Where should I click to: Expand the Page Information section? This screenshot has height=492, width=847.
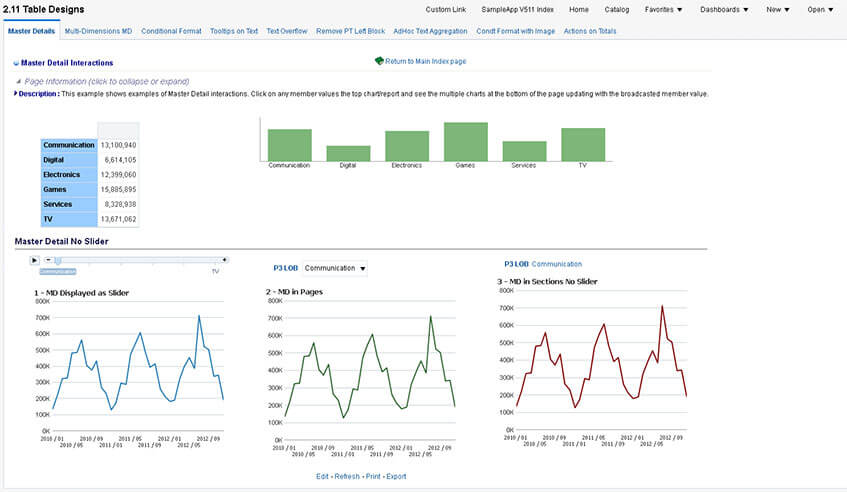pyautogui.click(x=20, y=81)
